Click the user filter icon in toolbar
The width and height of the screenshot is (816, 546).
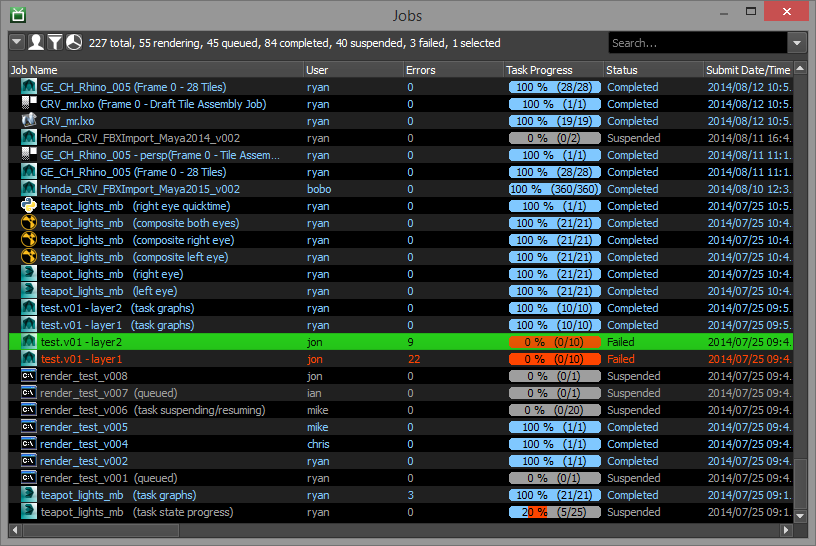(36, 42)
